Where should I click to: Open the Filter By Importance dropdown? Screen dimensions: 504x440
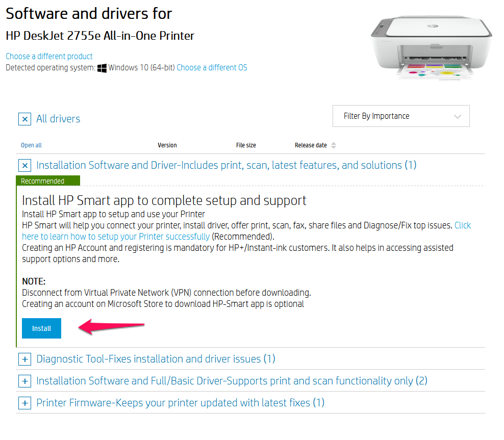[x=401, y=116]
